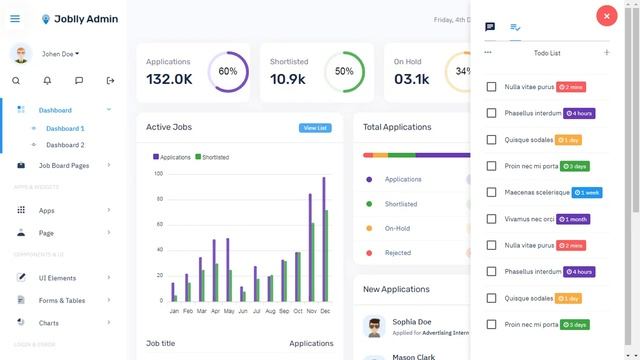Open search via magnifier icon
640x360 pixels.
point(16,81)
